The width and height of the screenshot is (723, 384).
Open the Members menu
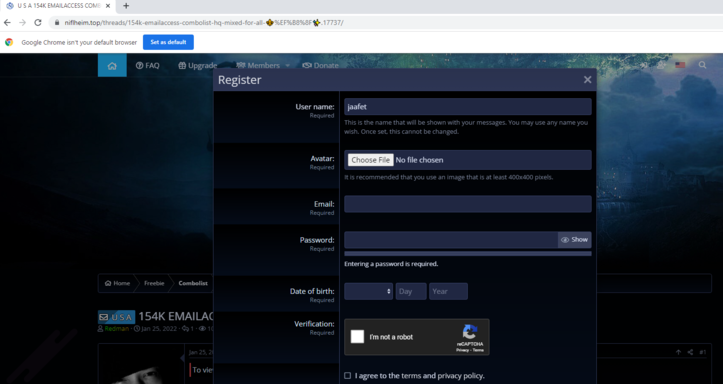258,65
